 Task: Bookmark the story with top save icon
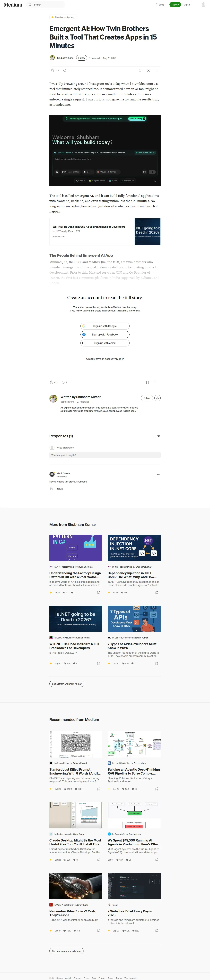click(140, 70)
